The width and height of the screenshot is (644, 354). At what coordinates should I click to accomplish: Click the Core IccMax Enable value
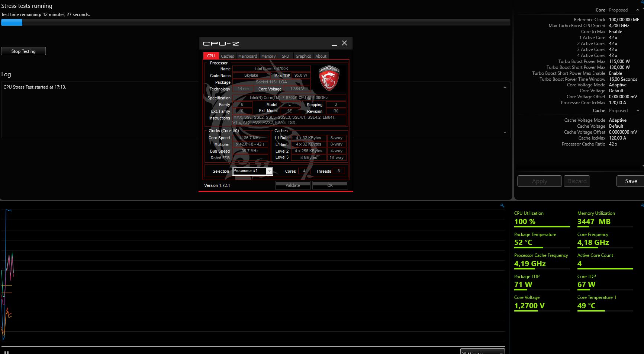coord(615,32)
